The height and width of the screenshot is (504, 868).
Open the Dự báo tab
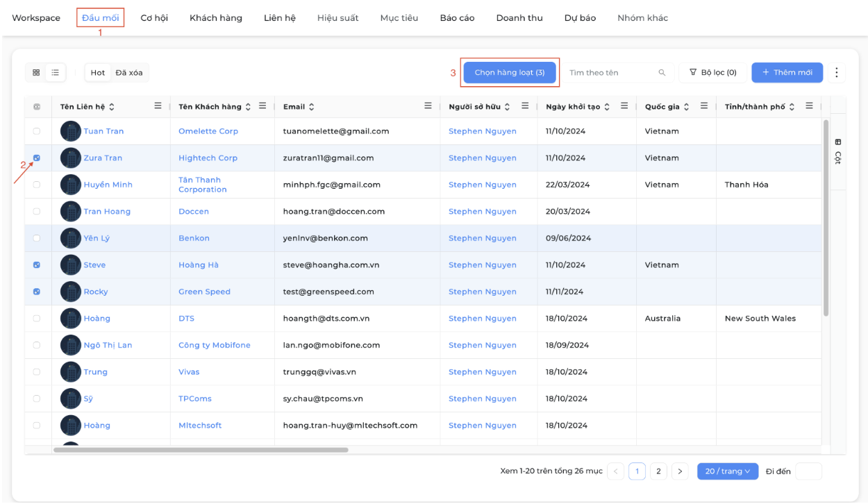click(580, 18)
